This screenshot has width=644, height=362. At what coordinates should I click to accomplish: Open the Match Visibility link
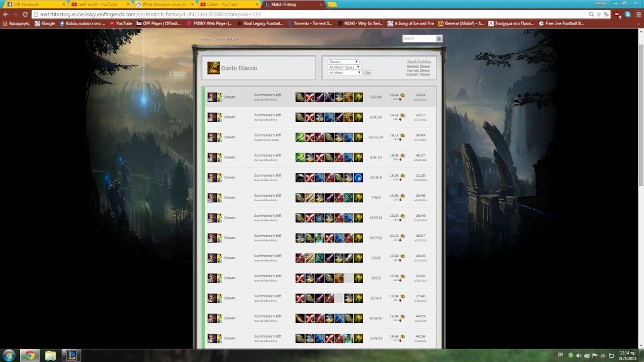[419, 62]
